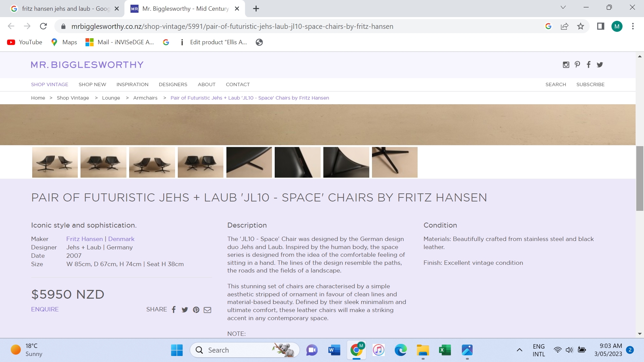The image size is (644, 362).
Task: Open the site's Instagram icon
Action: (566, 65)
